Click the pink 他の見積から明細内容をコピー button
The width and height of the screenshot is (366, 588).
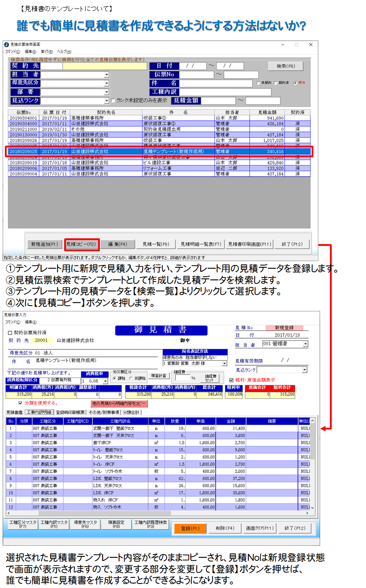(119, 404)
